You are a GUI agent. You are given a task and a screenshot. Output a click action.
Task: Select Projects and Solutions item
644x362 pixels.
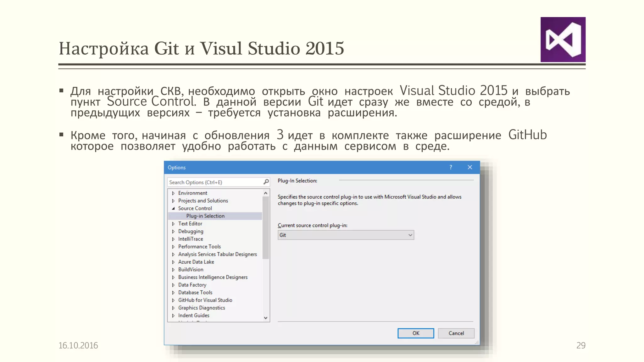click(x=203, y=200)
